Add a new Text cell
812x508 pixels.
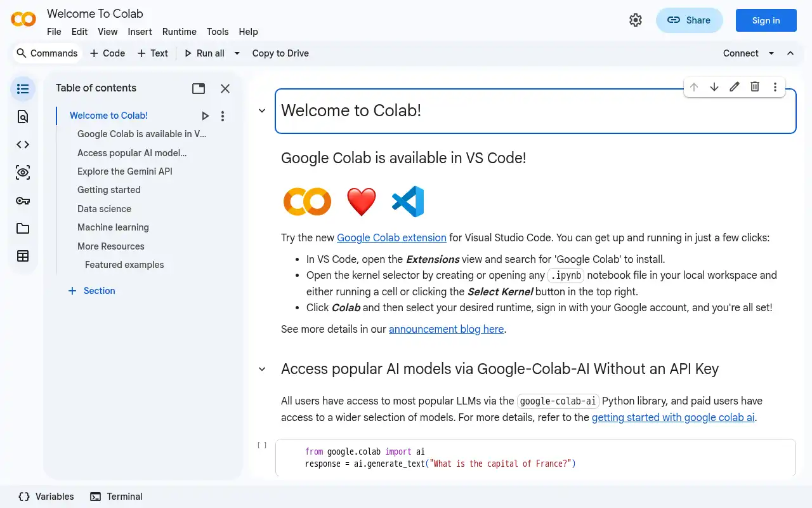click(x=153, y=53)
